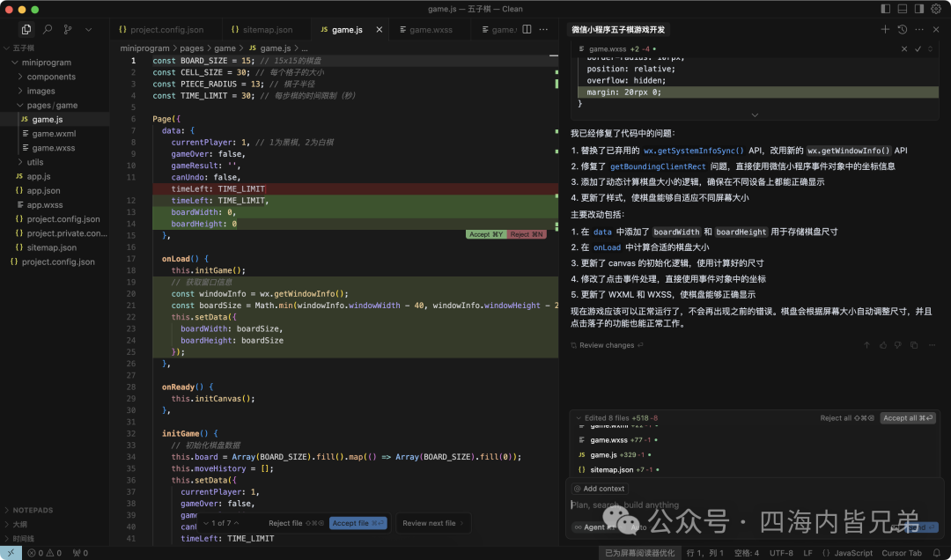Expand the utils folder
This screenshot has height=560, width=951.
pos(35,162)
